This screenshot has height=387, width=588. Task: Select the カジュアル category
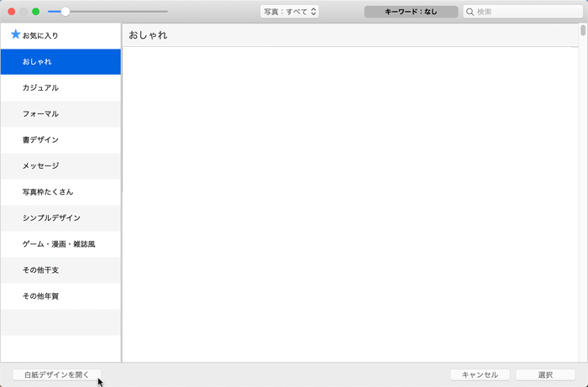click(x=60, y=88)
